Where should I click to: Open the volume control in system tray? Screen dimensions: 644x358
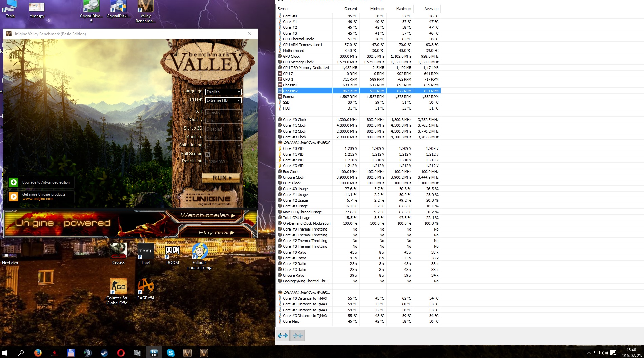pos(605,353)
